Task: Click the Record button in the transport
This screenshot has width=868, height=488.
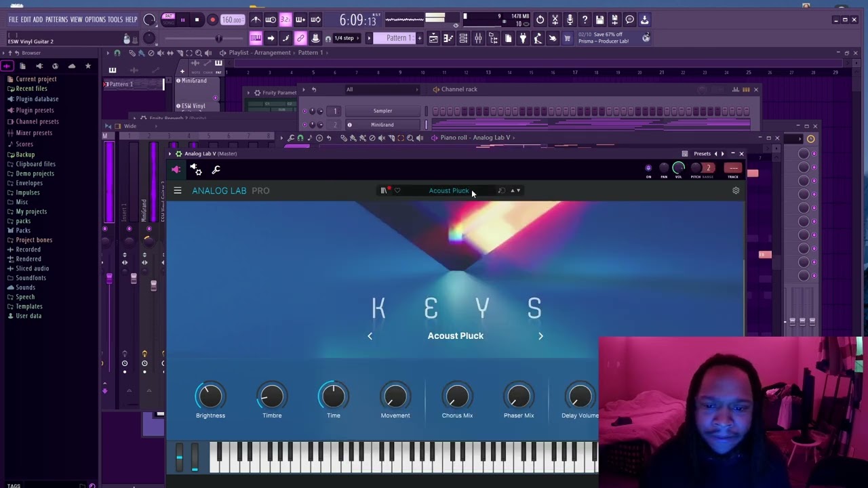Action: coord(212,20)
